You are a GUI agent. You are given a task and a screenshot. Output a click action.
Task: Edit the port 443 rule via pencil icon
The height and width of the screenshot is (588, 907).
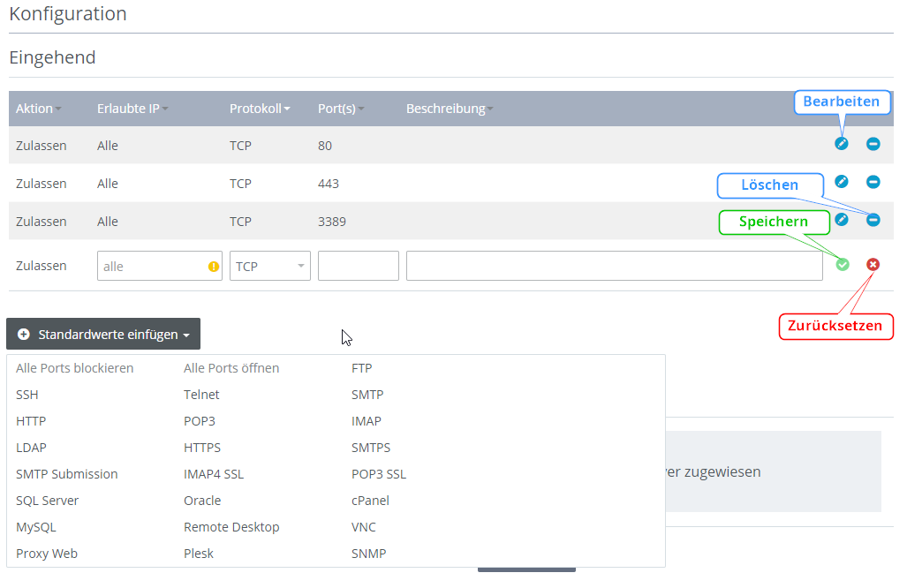[x=842, y=182]
